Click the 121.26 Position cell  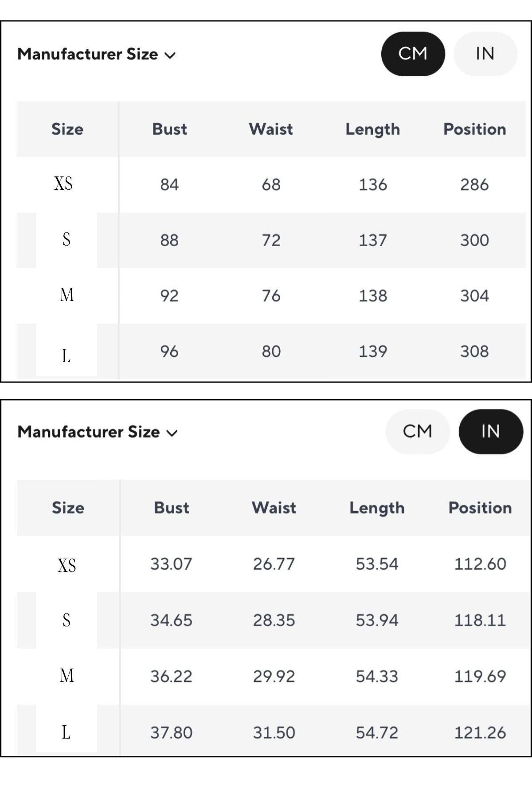coord(480,733)
